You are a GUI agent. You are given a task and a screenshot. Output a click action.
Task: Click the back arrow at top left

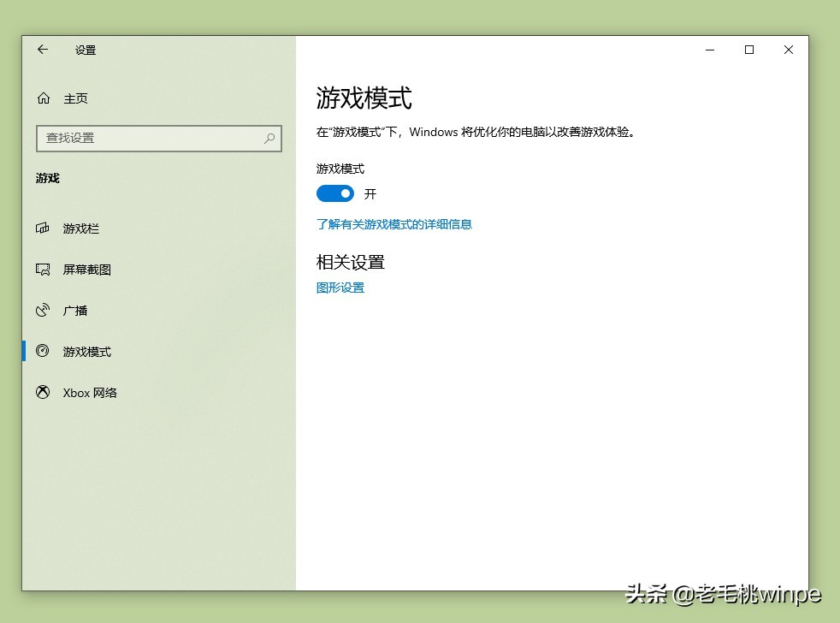coord(42,50)
